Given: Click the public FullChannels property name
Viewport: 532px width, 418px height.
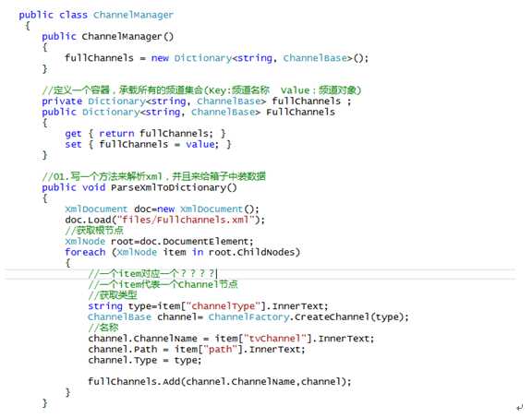Looking at the screenshot, I should click(x=300, y=112).
